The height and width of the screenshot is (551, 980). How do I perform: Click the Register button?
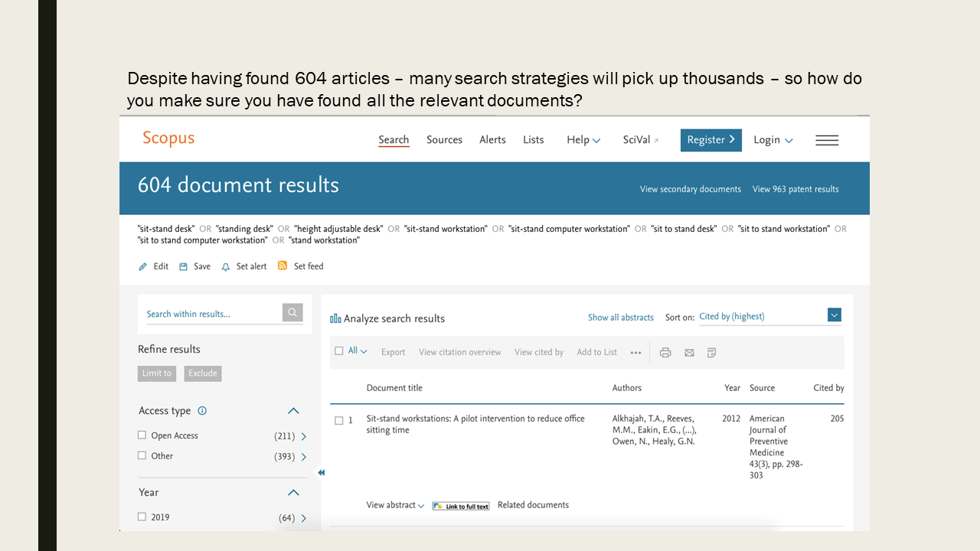click(711, 140)
